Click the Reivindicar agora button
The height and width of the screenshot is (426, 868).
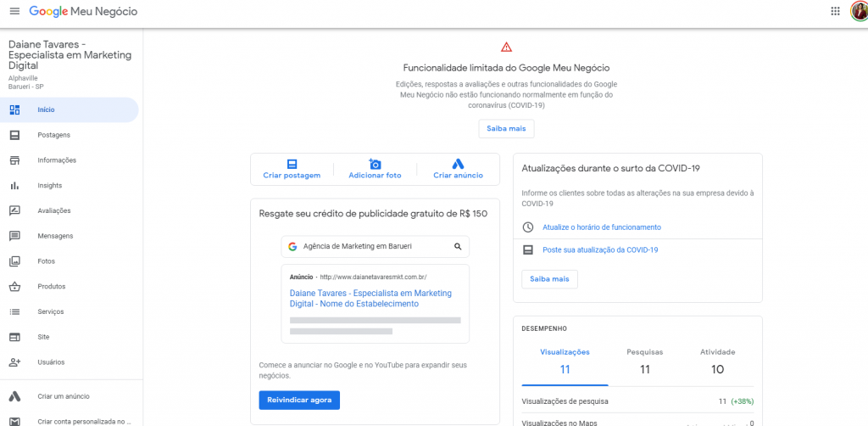[299, 400]
